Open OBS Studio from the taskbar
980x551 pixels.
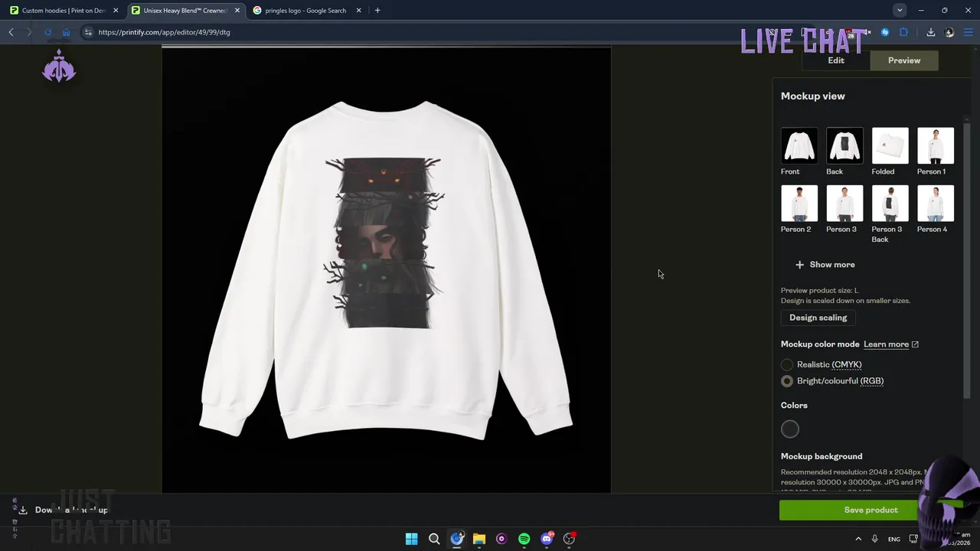point(569,539)
